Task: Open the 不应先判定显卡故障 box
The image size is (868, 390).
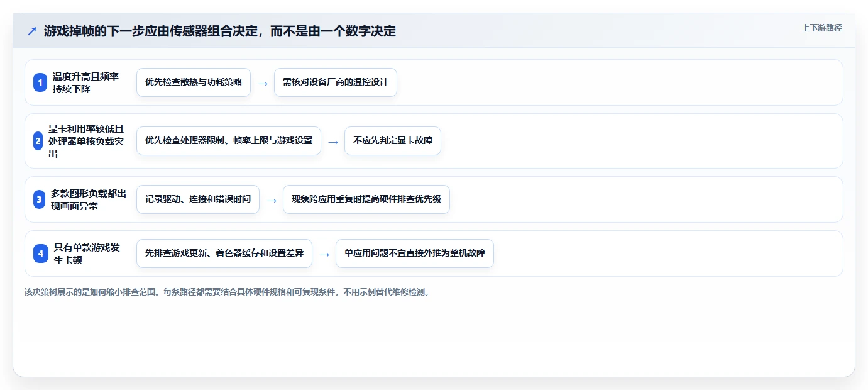Action: tap(393, 141)
